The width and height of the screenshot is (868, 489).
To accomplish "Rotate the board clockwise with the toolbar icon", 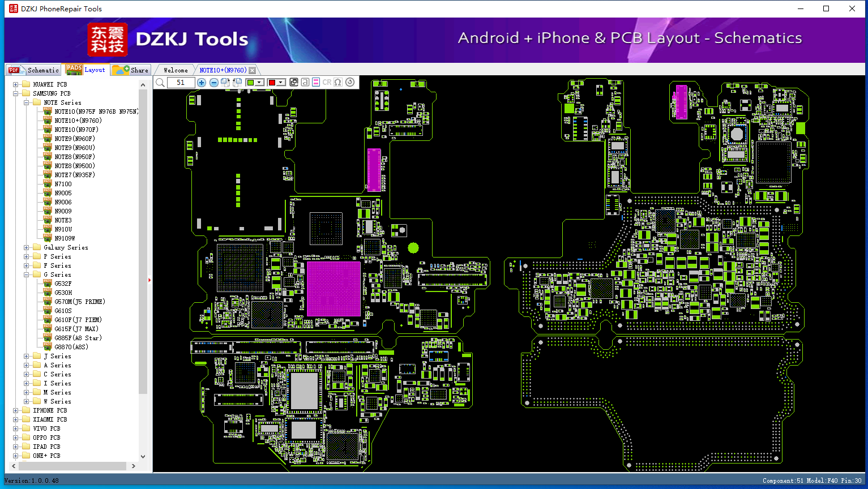I will 225,83.
